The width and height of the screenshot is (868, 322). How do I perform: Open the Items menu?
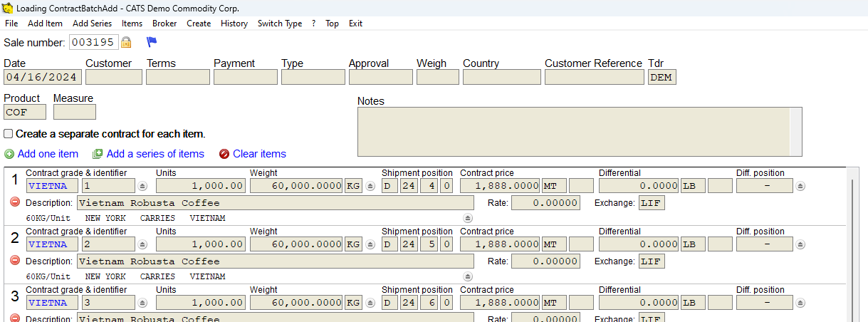coord(132,24)
